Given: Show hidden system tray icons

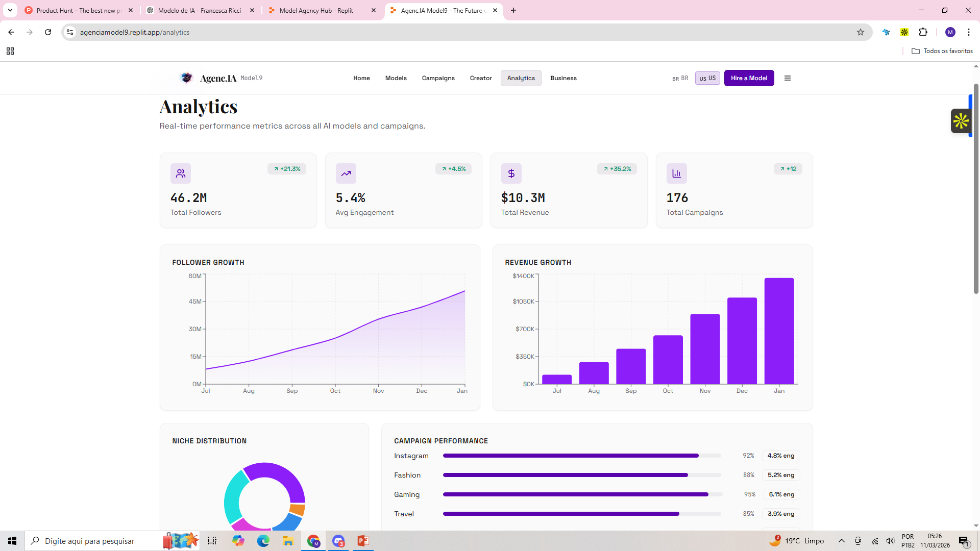Looking at the screenshot, I should [841, 541].
